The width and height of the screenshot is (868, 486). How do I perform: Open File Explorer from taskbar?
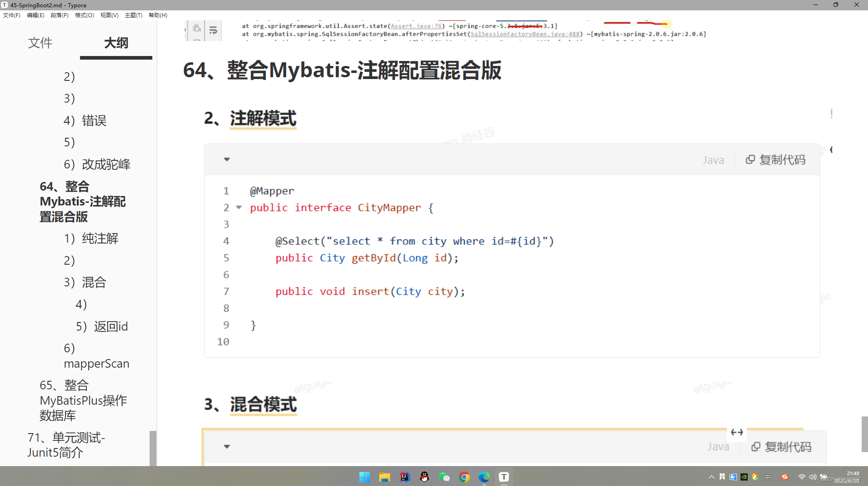pos(384,477)
